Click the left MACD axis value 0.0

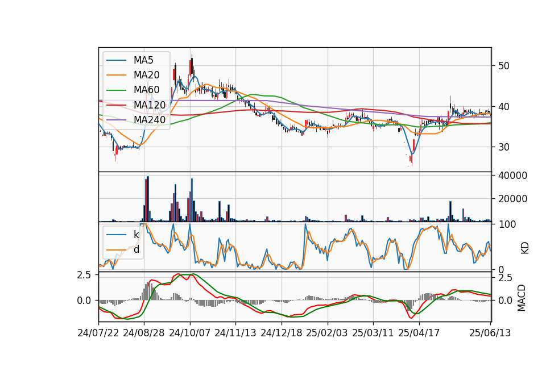coord(84,300)
